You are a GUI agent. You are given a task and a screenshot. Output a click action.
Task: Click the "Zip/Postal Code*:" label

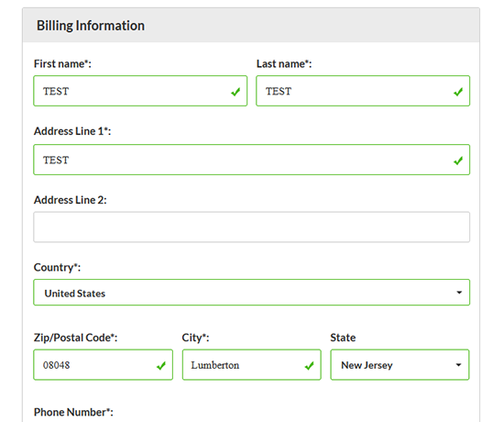tap(75, 338)
